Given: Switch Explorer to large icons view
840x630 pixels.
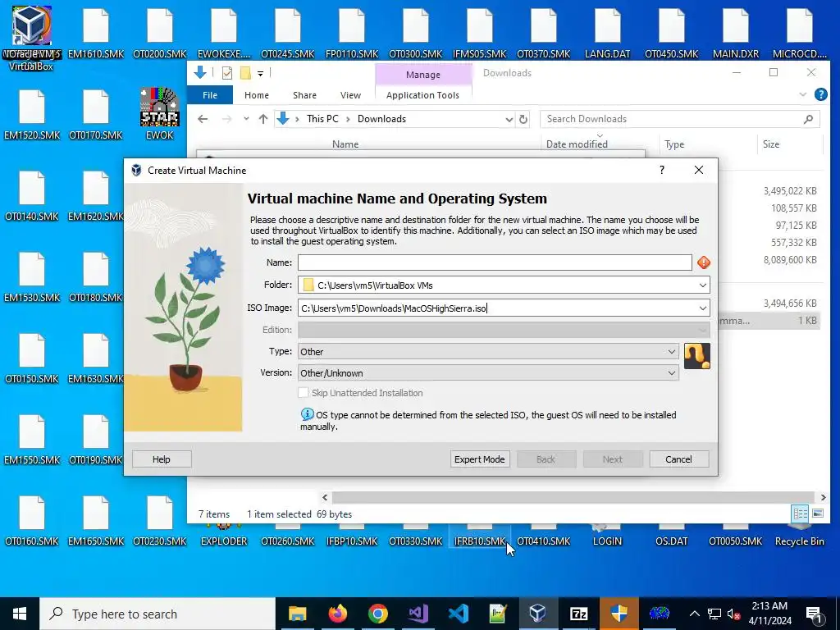Looking at the screenshot, I should pyautogui.click(x=818, y=514).
